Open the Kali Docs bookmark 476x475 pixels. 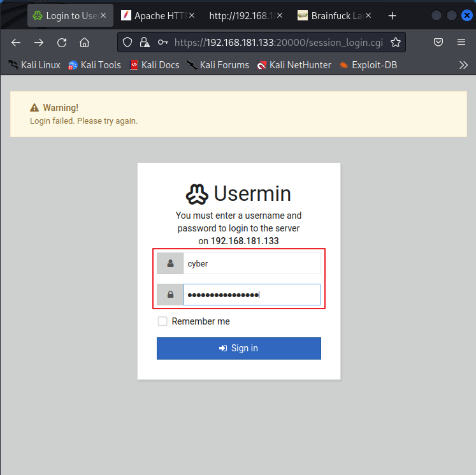click(x=154, y=65)
